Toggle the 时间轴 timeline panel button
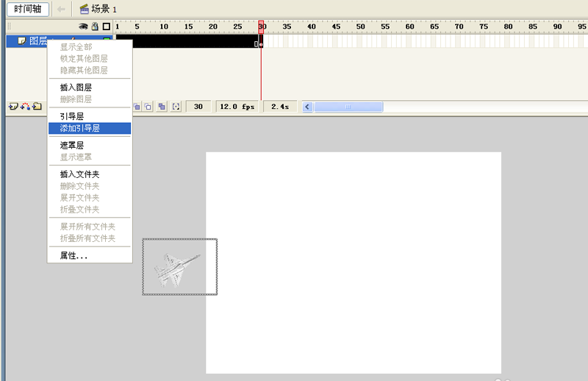This screenshot has width=588, height=381. pyautogui.click(x=28, y=9)
